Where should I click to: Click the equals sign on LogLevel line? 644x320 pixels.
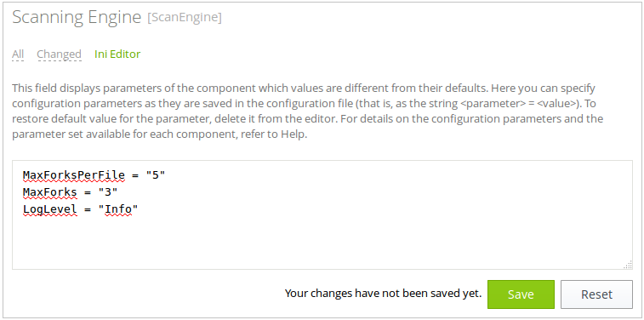coord(88,210)
